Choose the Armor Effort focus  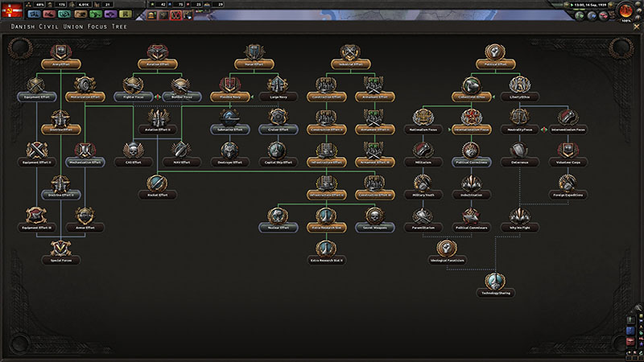click(x=85, y=220)
